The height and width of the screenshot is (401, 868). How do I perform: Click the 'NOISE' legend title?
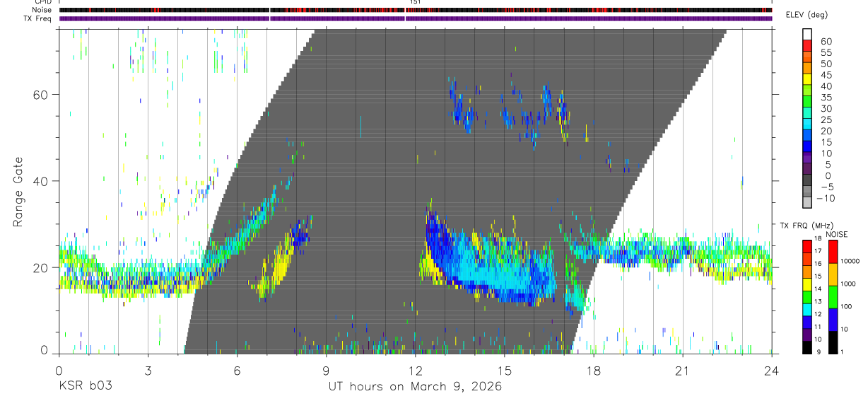pos(837,234)
